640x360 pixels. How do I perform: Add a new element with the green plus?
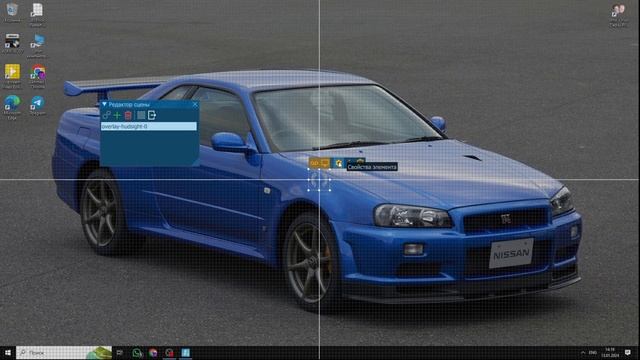117,115
